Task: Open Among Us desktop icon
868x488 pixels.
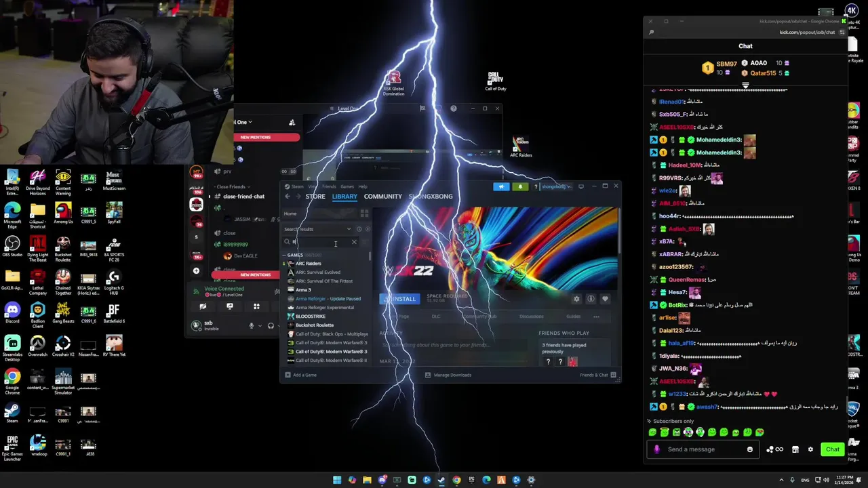Action: coord(63,213)
